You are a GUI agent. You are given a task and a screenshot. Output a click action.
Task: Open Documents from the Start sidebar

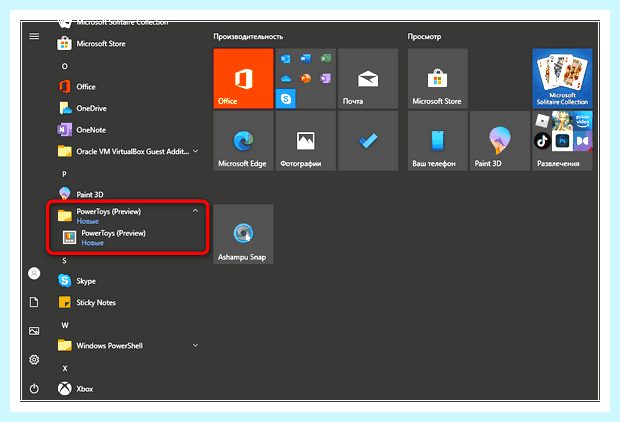coord(34,302)
